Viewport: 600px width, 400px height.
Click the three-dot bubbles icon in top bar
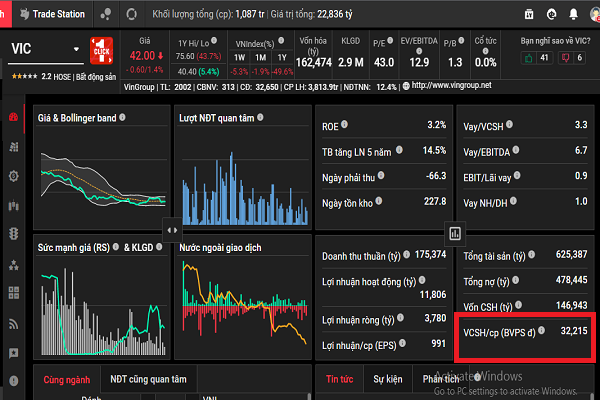106,14
